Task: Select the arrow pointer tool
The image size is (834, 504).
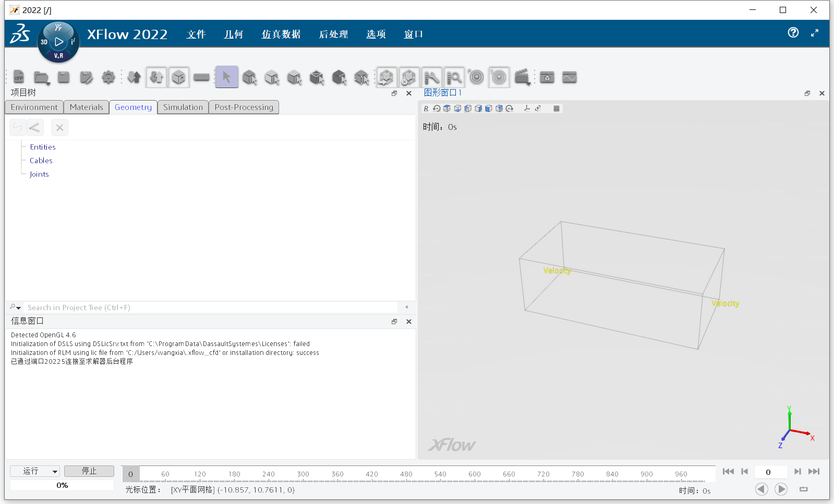Action: coord(226,77)
